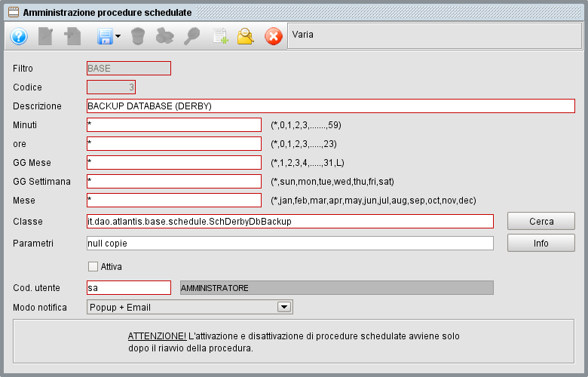Click the Minuti input field
The width and height of the screenshot is (588, 377).
(173, 124)
